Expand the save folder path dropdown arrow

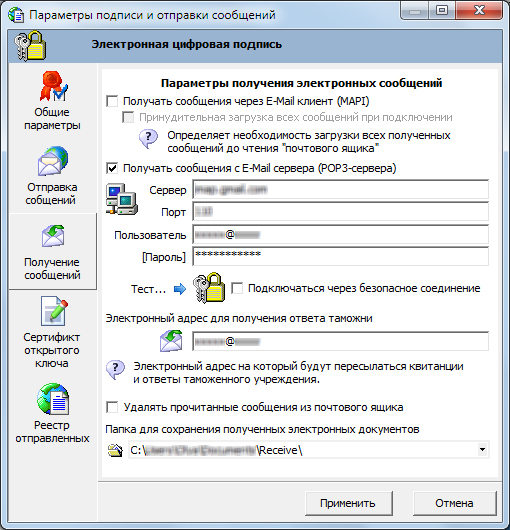pyautogui.click(x=482, y=450)
